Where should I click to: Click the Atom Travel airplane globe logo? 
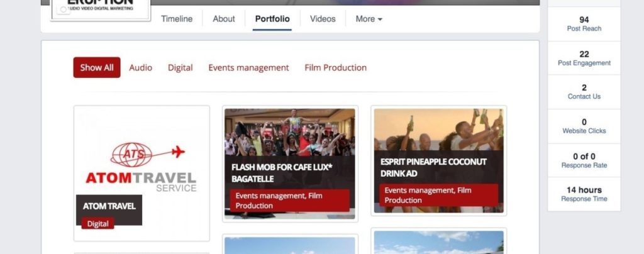(147, 154)
